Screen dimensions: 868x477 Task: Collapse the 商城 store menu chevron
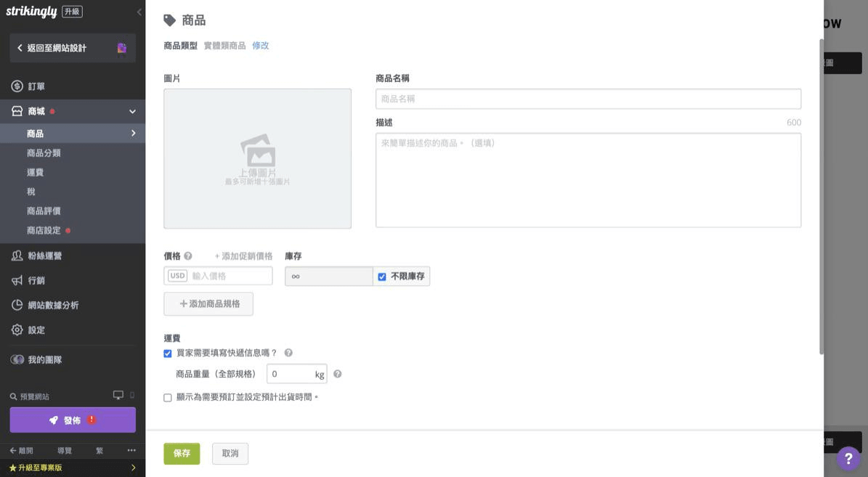[132, 112]
